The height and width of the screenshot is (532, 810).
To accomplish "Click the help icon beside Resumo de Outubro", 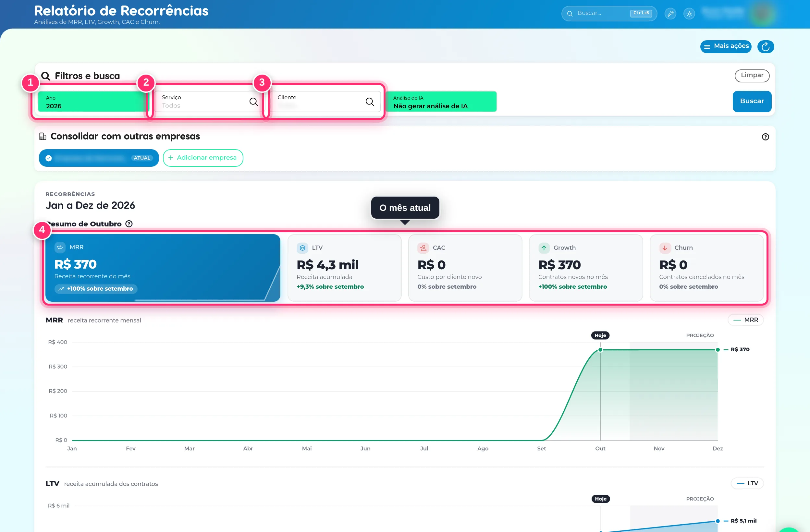I will [129, 224].
